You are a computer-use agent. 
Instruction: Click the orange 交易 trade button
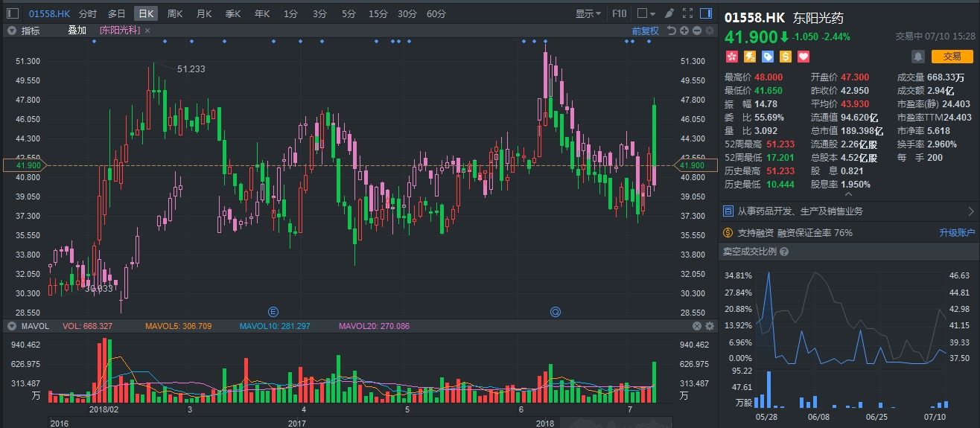click(x=952, y=57)
